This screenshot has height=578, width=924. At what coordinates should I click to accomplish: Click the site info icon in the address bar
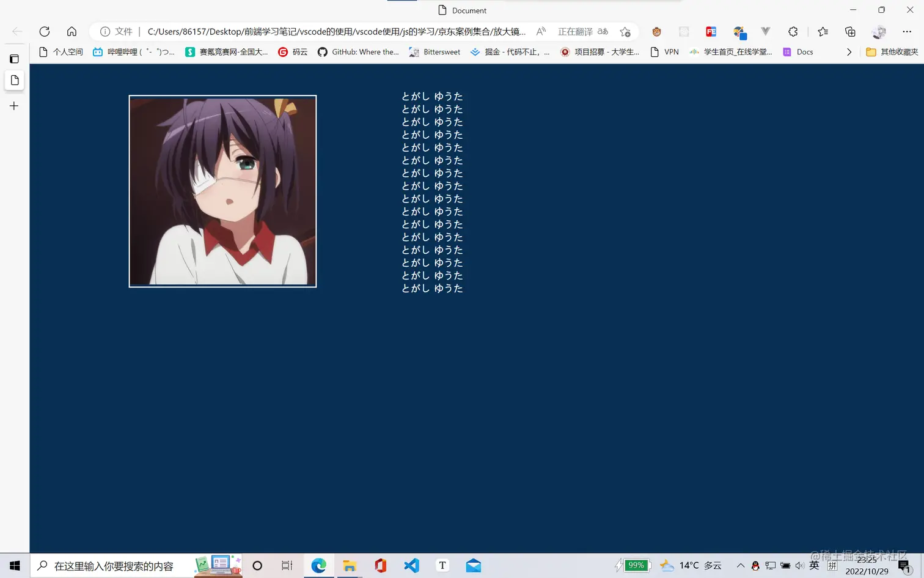tap(105, 31)
